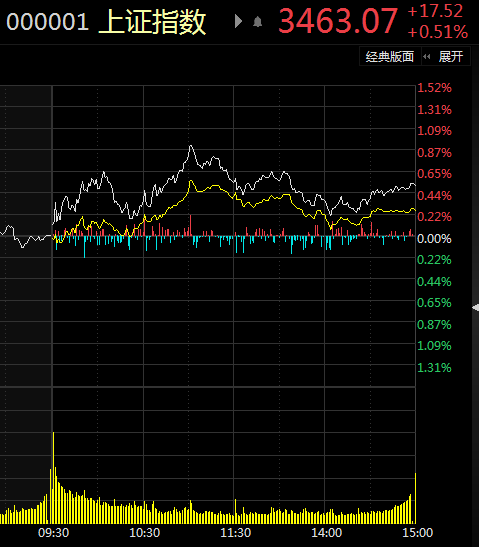Click the side panel collapse arrow at right edge
Image resolution: width=479 pixels, height=547 pixels.
[x=475, y=307]
